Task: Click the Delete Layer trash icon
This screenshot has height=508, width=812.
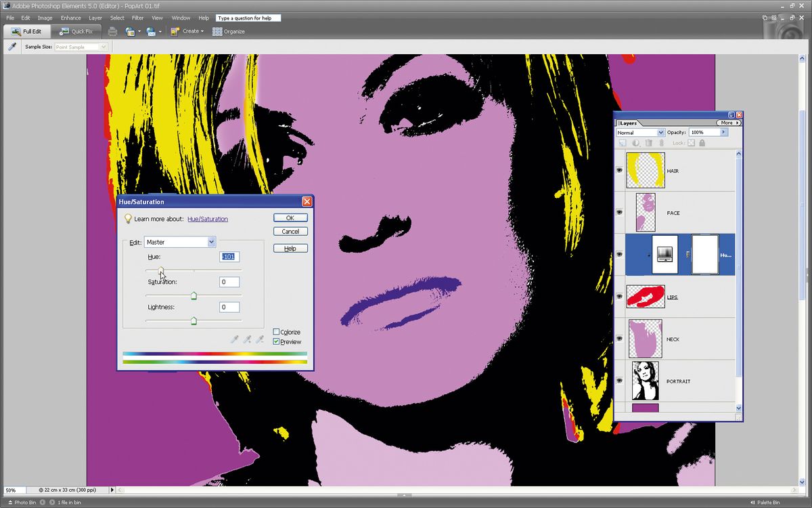Action: point(650,143)
